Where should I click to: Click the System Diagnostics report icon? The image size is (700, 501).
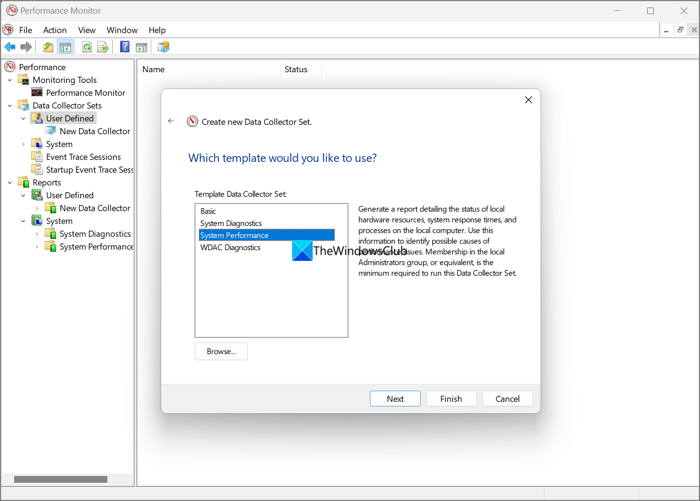coord(50,234)
